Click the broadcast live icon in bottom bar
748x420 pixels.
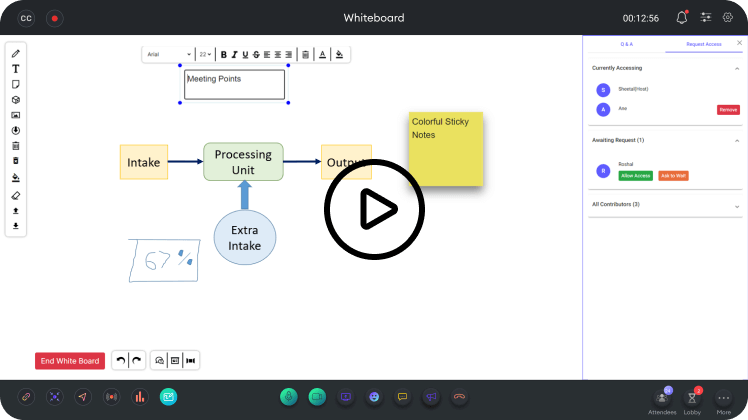click(112, 397)
